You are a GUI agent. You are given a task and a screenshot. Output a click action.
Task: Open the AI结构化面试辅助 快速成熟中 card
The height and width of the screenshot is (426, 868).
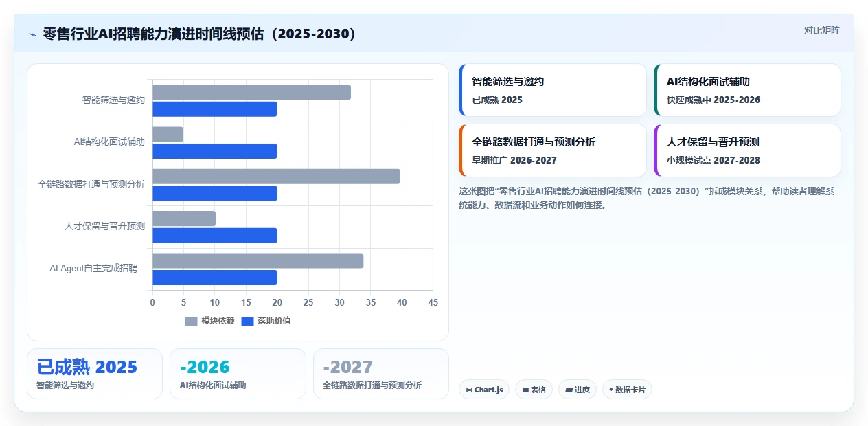tap(747, 90)
